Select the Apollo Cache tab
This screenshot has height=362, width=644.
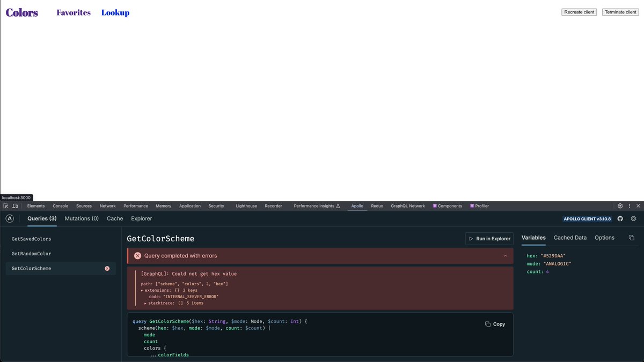pos(115,218)
